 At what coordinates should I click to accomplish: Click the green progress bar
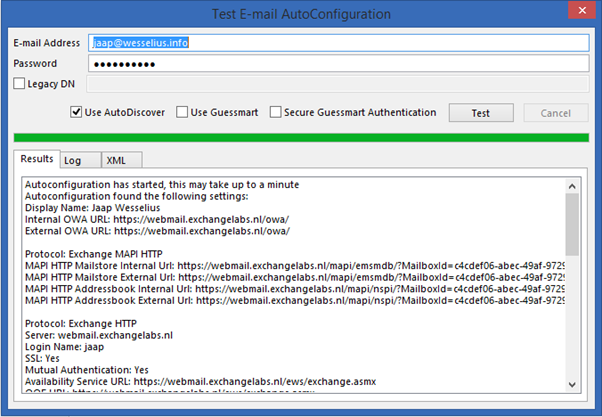point(300,137)
